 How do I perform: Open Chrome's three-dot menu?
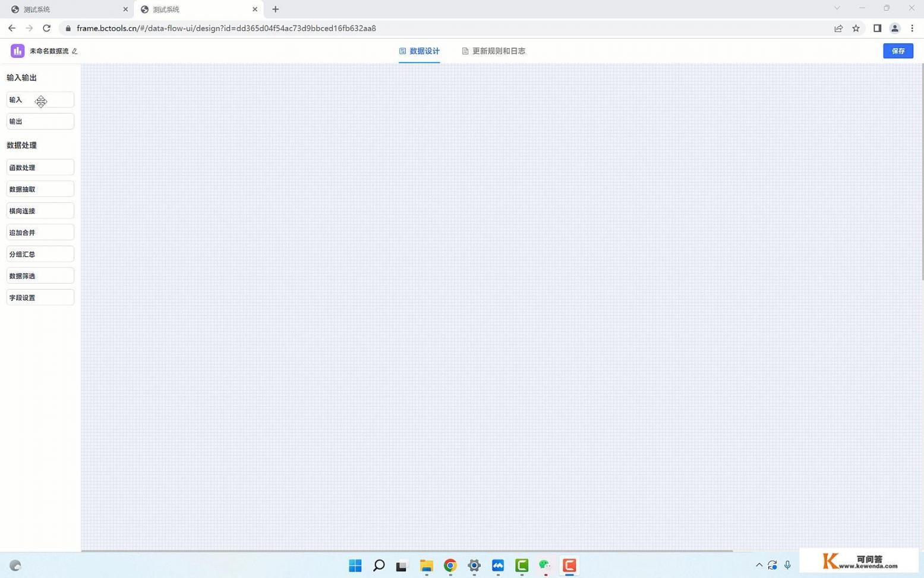pyautogui.click(x=912, y=28)
